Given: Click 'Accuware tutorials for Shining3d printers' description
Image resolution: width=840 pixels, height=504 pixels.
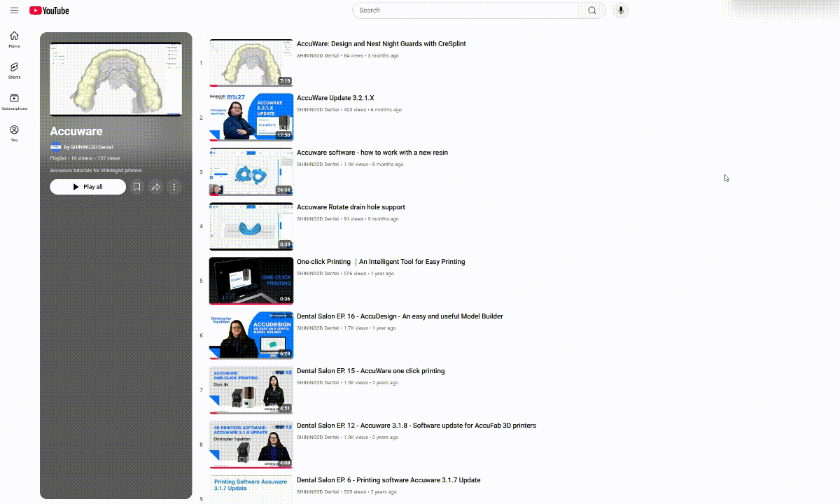Looking at the screenshot, I should (x=96, y=170).
